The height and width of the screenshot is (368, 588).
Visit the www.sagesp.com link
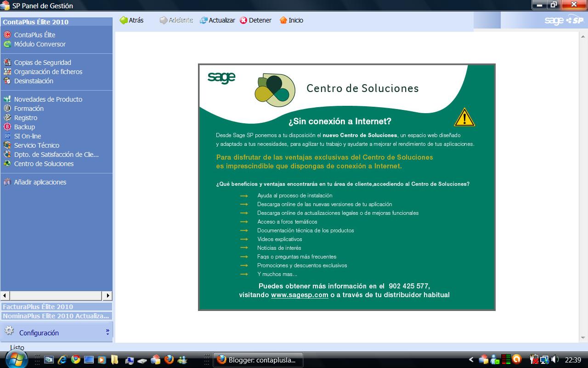coord(299,296)
